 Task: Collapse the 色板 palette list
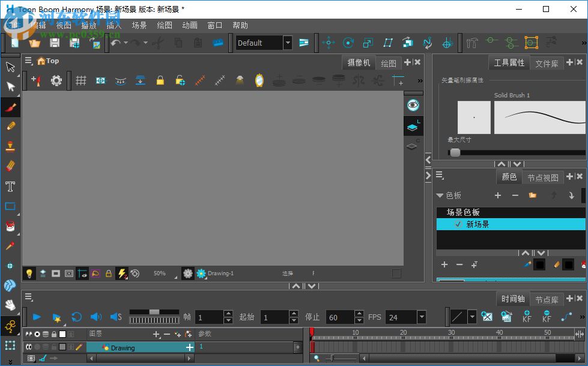[x=440, y=195]
